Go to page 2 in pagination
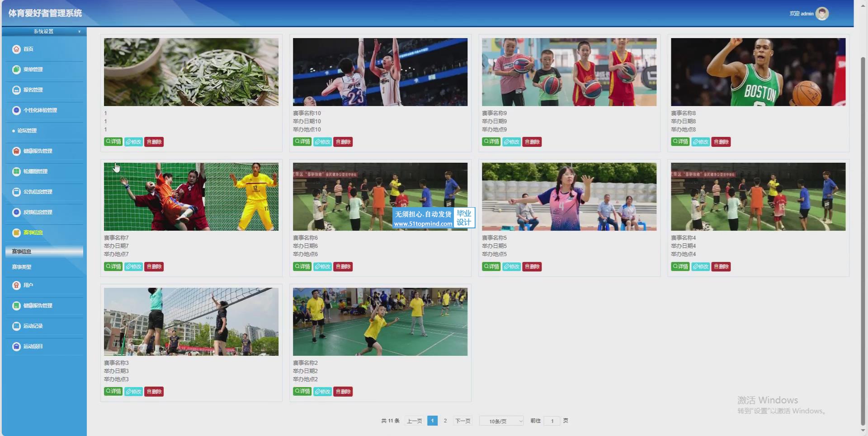The height and width of the screenshot is (436, 868). (x=445, y=421)
